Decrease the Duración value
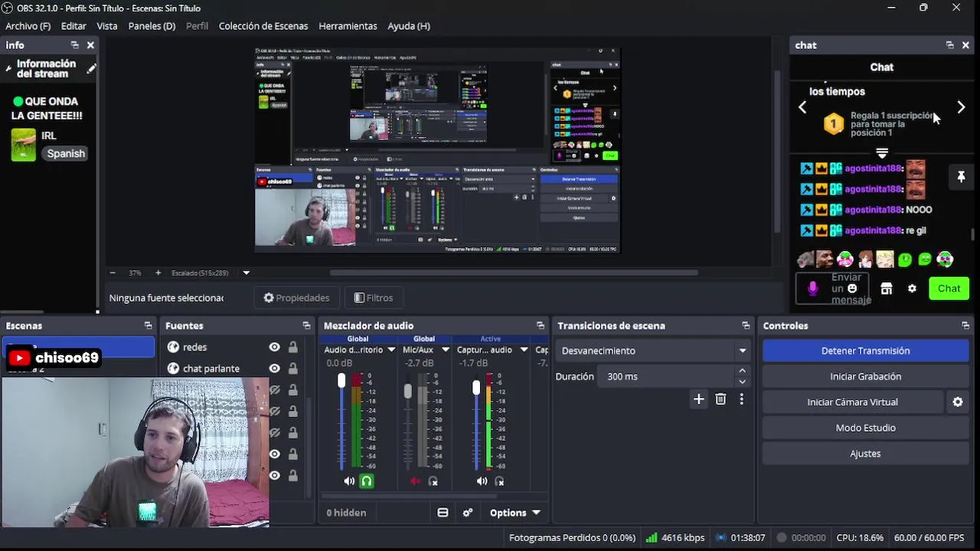This screenshot has height=551, width=980. tap(742, 381)
